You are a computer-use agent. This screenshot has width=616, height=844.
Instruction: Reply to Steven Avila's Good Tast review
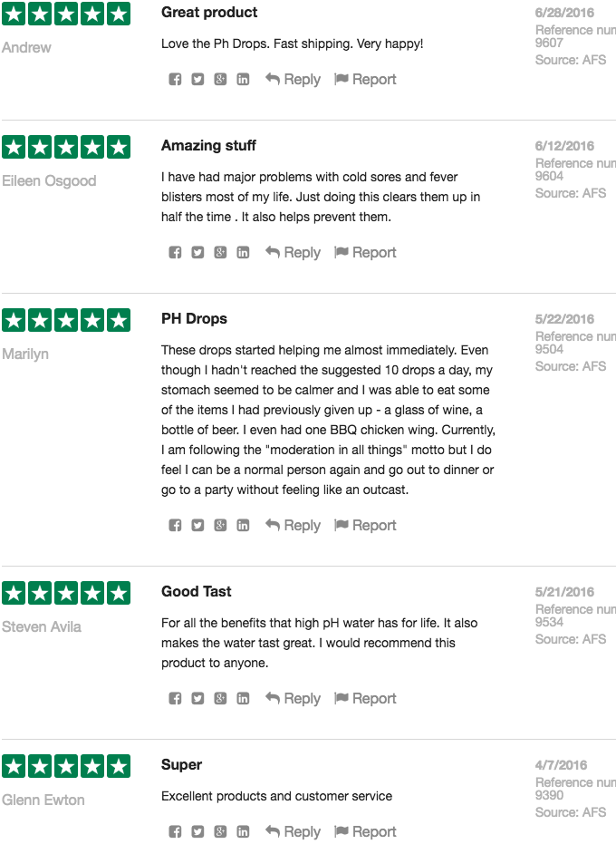click(x=293, y=699)
